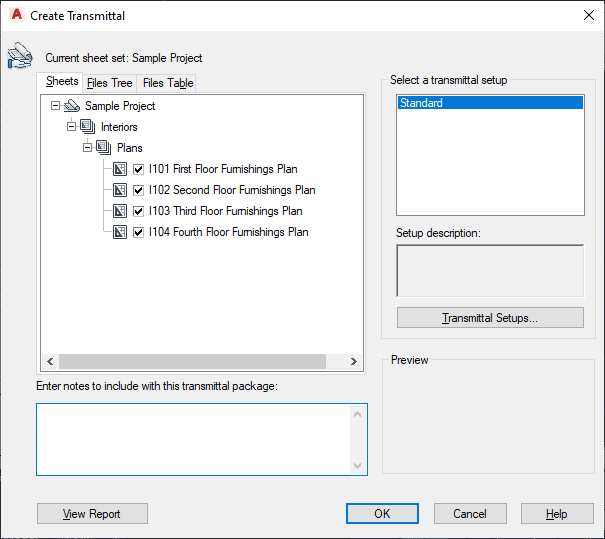The image size is (605, 539).
Task: Click the Plans subset icon
Action: coord(104,148)
